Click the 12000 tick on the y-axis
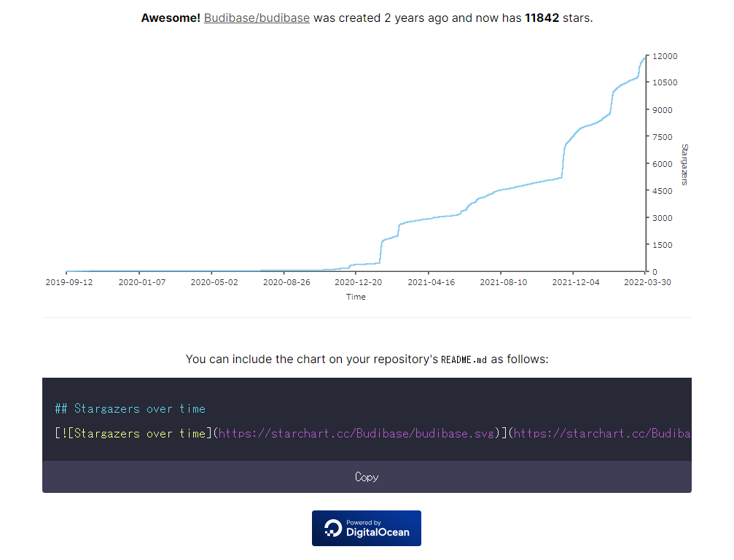 (665, 56)
